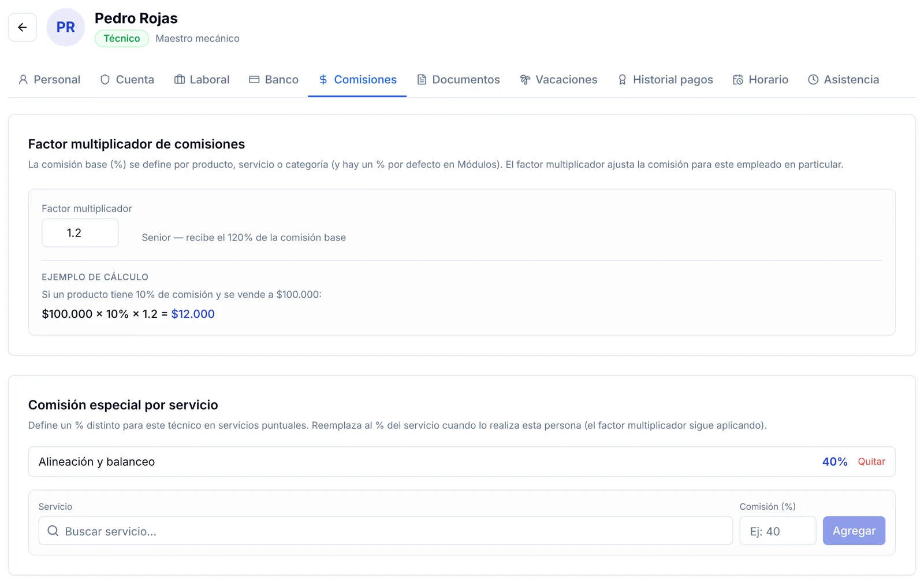Click the calendar-clock icon on Horario
The width and height of the screenshot is (924, 582).
738,80
